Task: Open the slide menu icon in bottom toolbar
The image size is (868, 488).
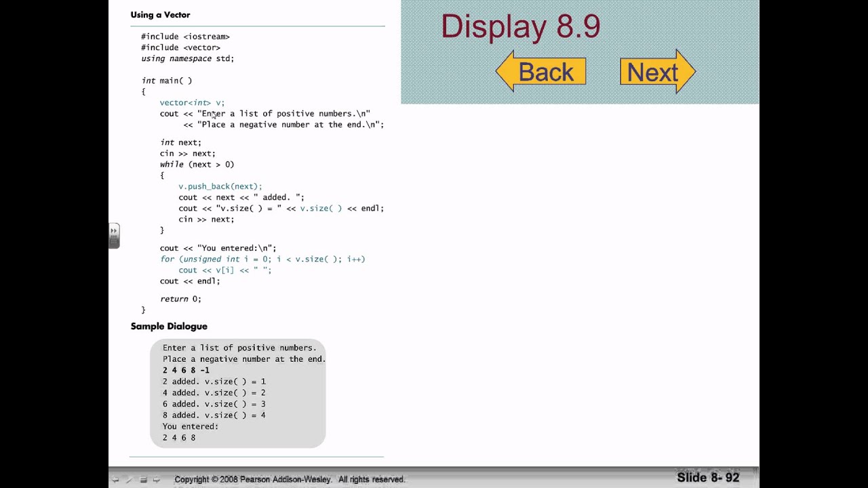Action: point(143,479)
